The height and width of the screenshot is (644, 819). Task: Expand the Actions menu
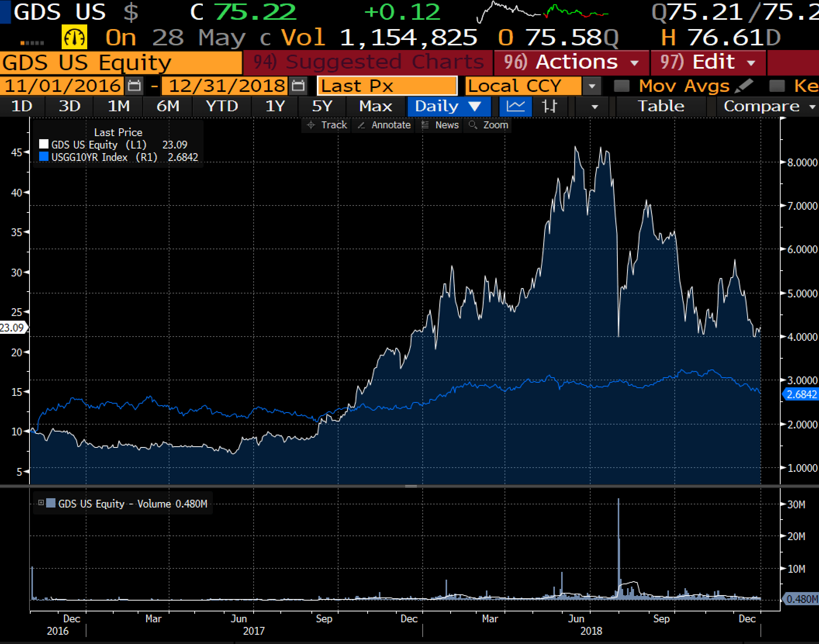571,62
